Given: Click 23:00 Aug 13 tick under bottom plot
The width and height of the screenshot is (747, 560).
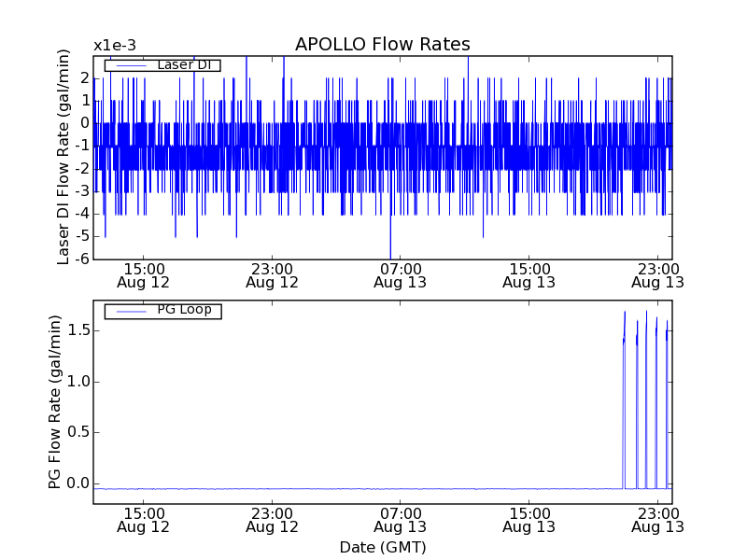Looking at the screenshot, I should [657, 520].
